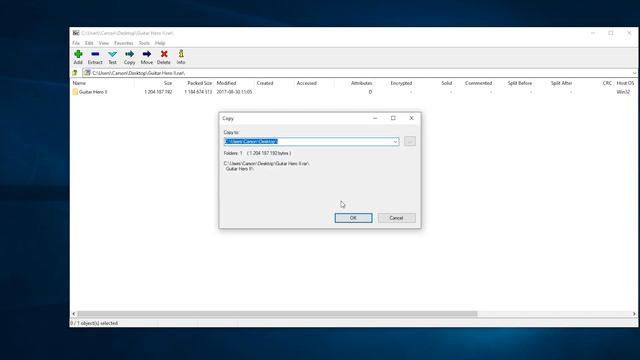Open the Edit menu
Screen dimensions: 640x360
(89, 43)
